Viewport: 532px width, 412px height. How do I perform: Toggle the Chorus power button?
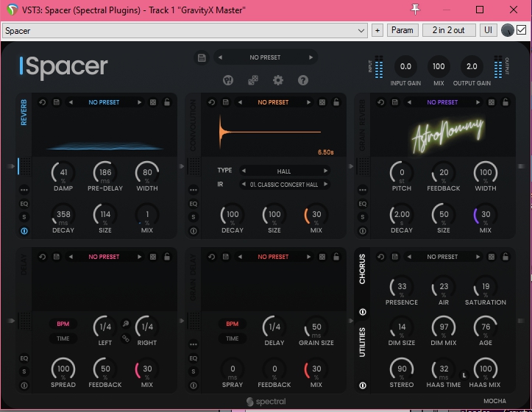coord(363,312)
